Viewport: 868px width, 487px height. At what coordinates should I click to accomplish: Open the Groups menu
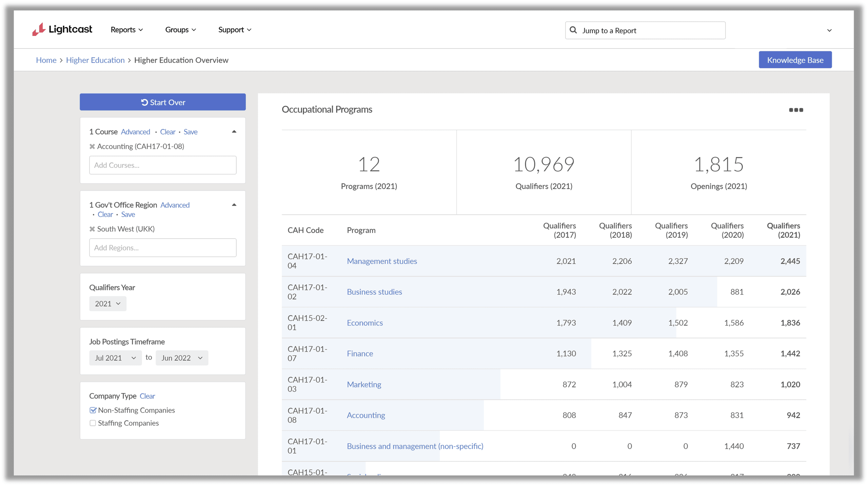click(x=180, y=30)
